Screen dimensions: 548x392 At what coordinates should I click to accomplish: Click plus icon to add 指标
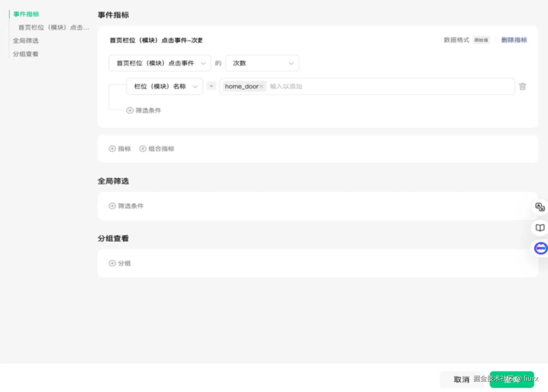coord(112,149)
